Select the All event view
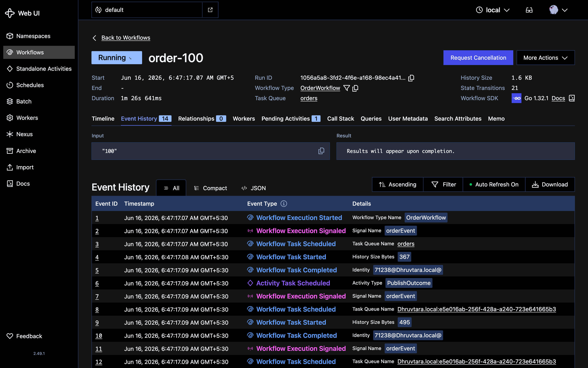588x368 pixels. point(171,188)
